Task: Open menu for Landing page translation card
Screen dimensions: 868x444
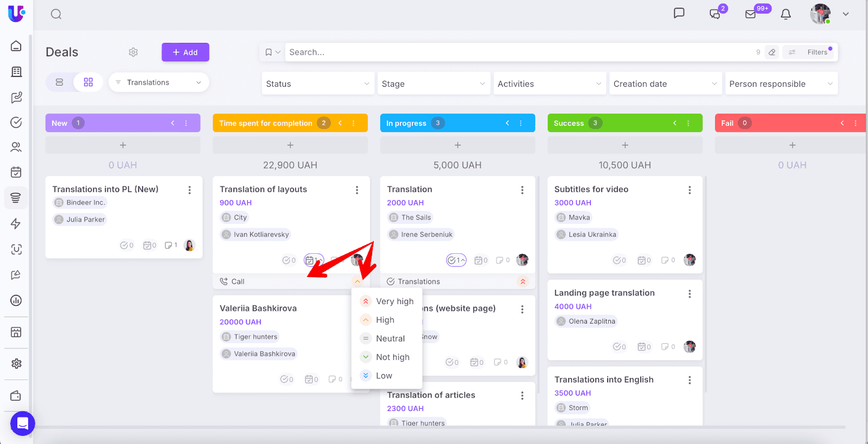Action: click(x=690, y=293)
